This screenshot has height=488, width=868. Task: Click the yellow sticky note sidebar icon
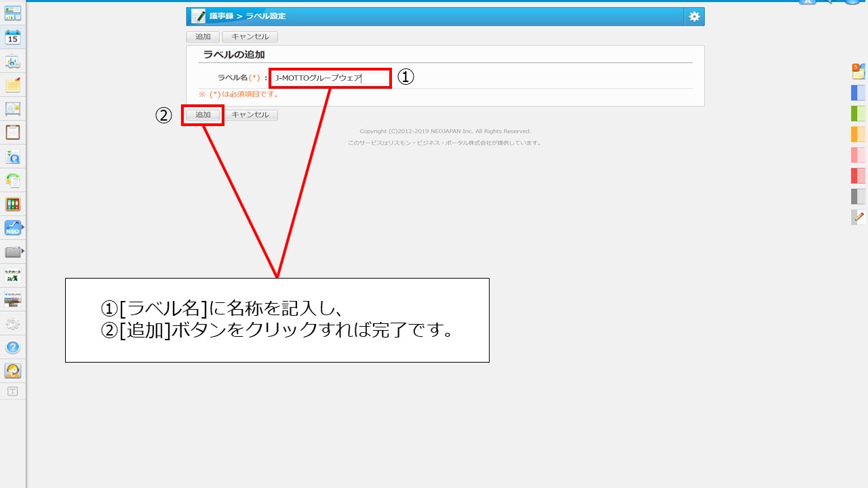click(x=12, y=85)
